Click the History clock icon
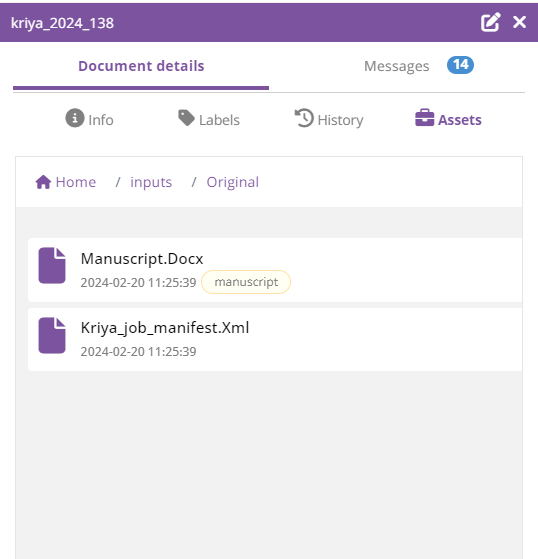This screenshot has height=559, width=538. (x=304, y=118)
